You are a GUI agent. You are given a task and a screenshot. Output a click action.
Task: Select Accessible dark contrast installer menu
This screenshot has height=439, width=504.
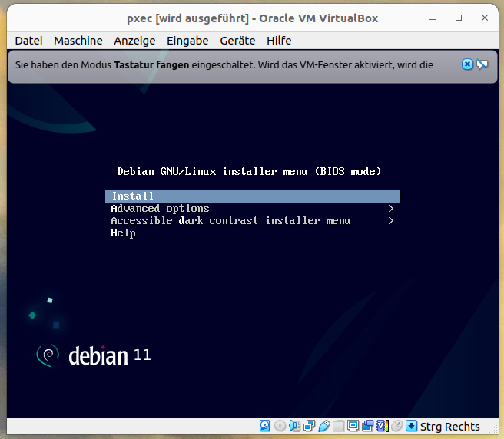pos(253,220)
